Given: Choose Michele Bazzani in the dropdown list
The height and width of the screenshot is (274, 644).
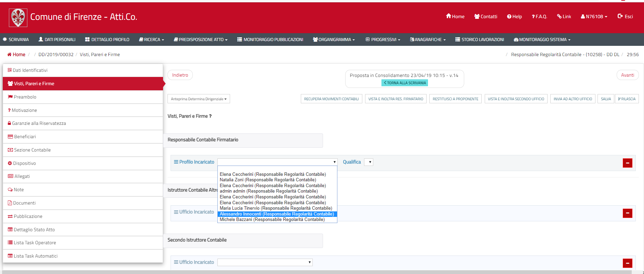Looking at the screenshot, I should pos(272,220).
